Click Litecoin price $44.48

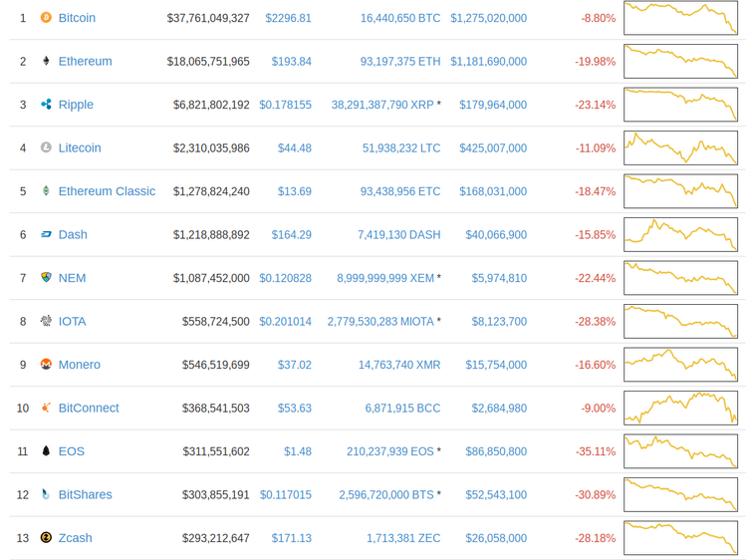point(295,148)
